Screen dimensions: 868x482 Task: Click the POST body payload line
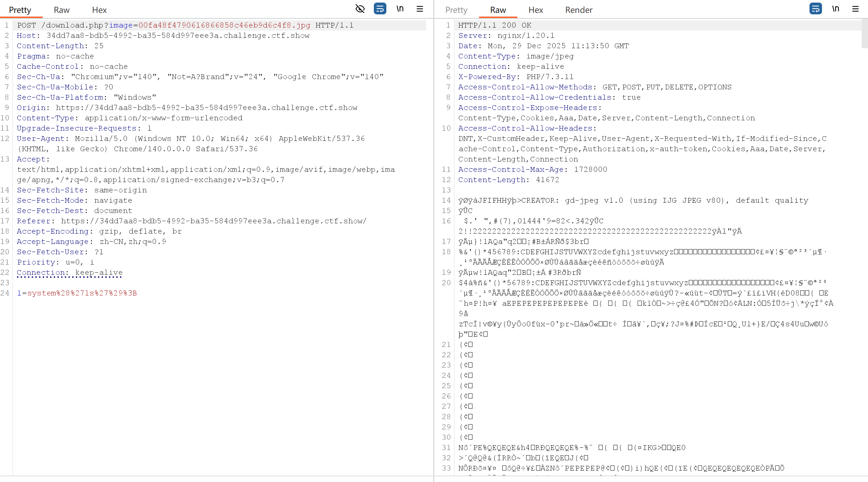pyautogui.click(x=77, y=293)
